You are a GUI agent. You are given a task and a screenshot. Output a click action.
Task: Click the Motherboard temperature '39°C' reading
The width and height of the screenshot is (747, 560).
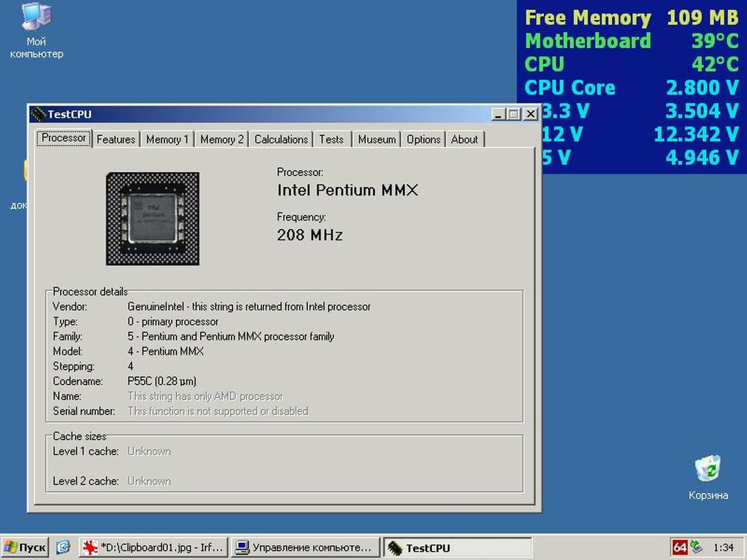click(x=715, y=41)
